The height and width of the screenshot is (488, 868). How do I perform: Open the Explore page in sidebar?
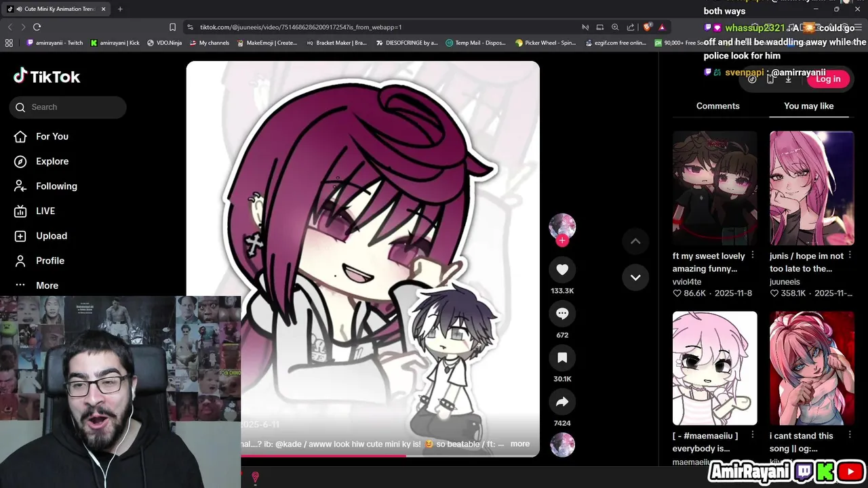[42, 161]
